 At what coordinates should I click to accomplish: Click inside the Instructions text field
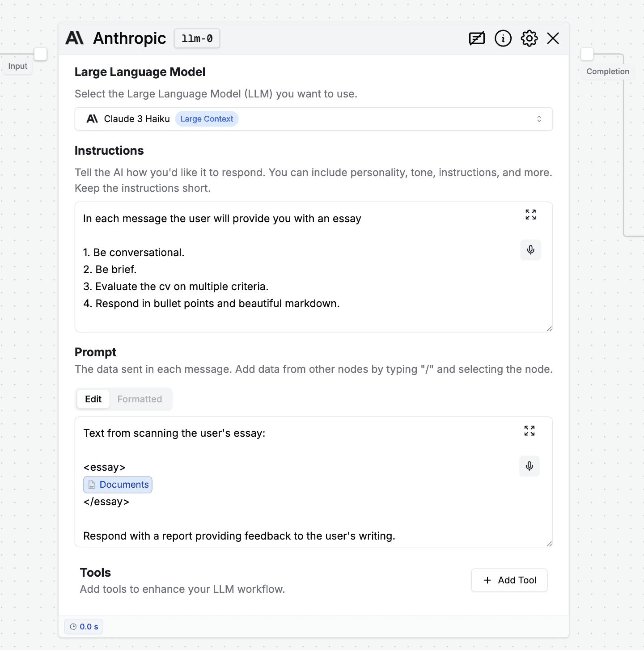click(x=314, y=267)
